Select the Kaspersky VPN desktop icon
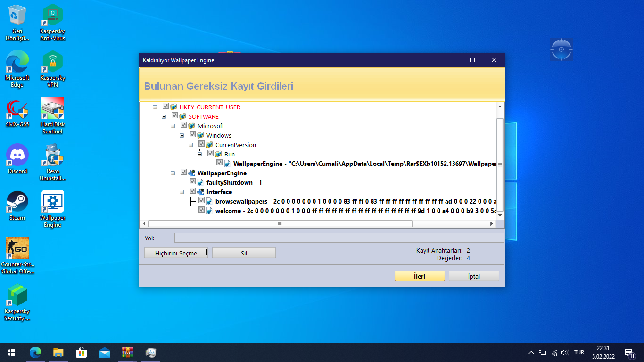This screenshot has height=362, width=644. [x=53, y=69]
